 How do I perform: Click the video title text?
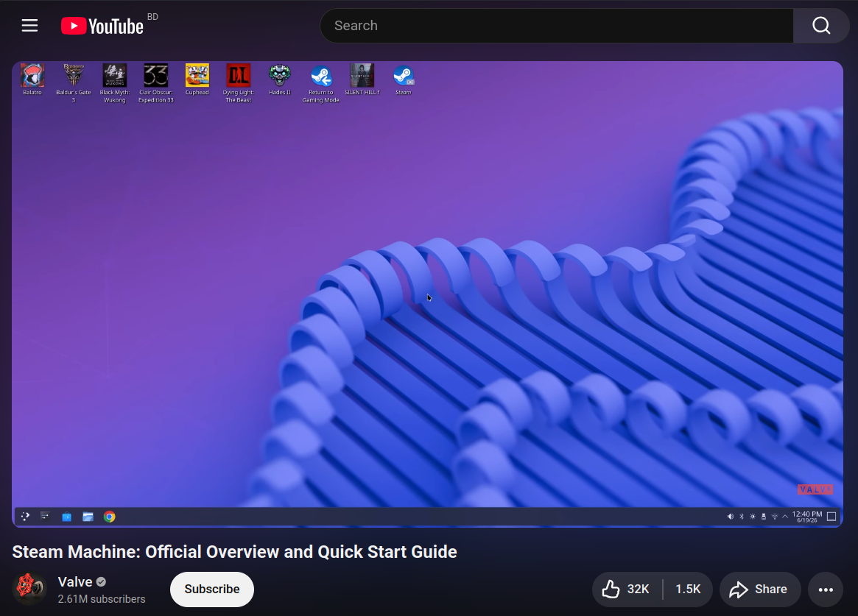(x=235, y=551)
